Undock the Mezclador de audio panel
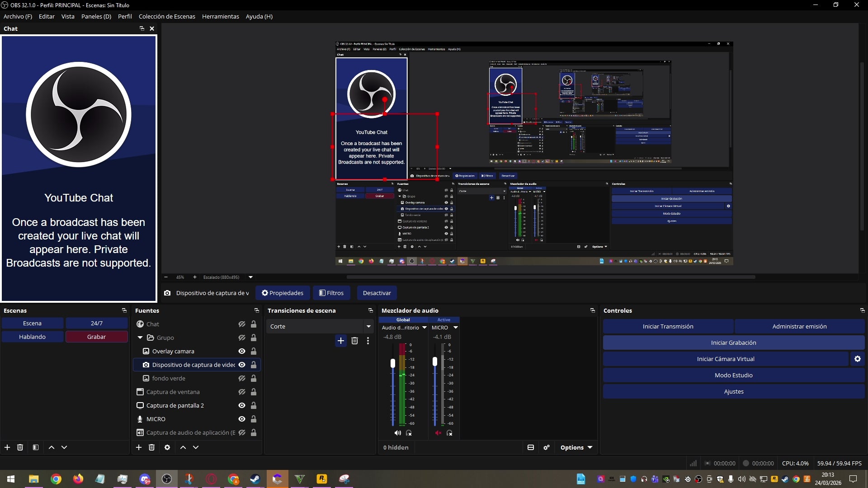This screenshot has width=868, height=488. [593, 310]
